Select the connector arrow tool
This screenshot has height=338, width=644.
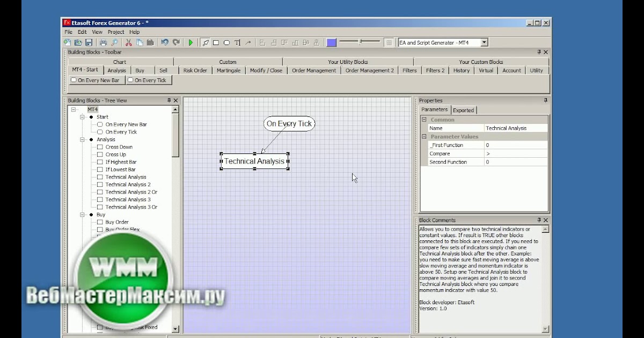(x=248, y=42)
